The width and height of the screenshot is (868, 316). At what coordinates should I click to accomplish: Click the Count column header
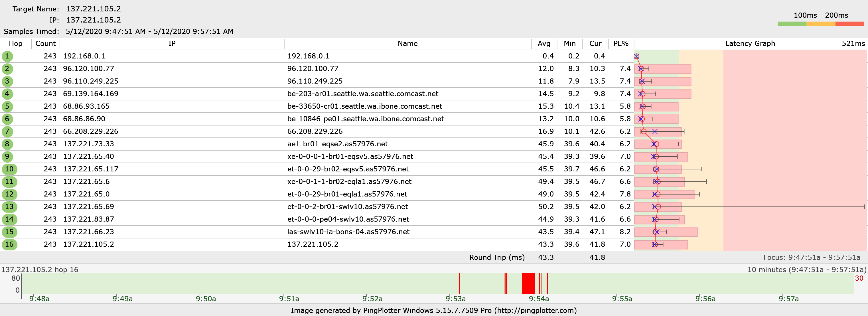[45, 43]
